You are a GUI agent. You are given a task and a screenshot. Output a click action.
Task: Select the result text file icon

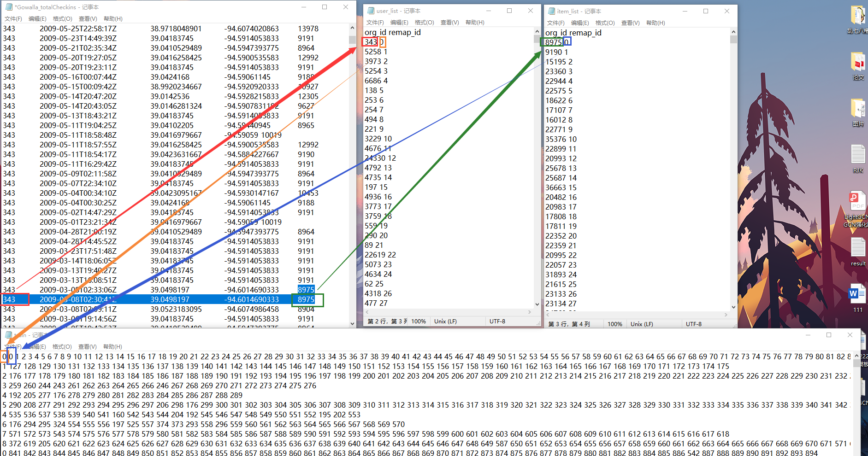click(858, 251)
